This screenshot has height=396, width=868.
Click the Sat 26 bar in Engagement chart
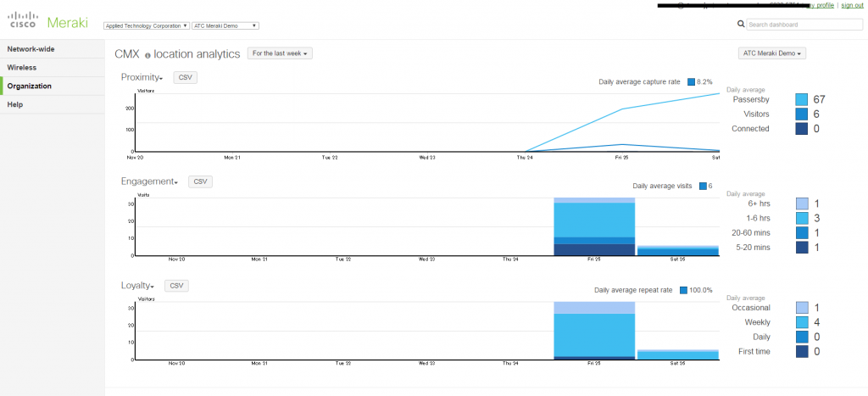pyautogui.click(x=678, y=250)
